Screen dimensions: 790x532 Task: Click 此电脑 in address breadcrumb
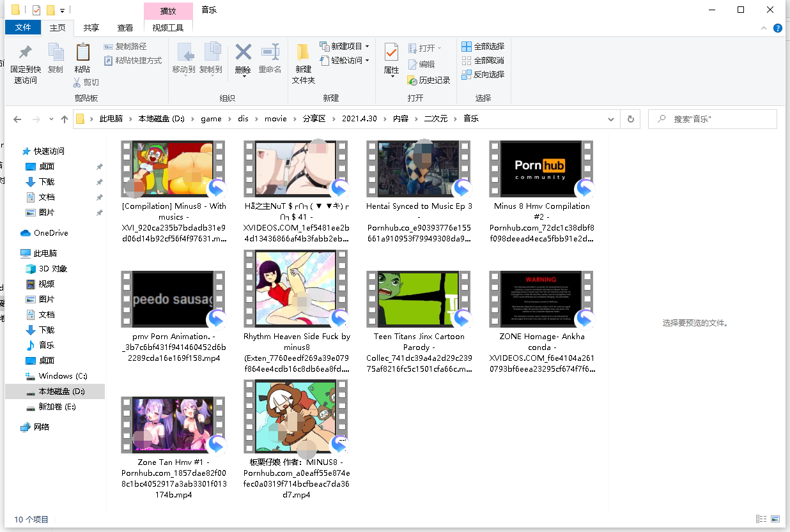pos(111,119)
